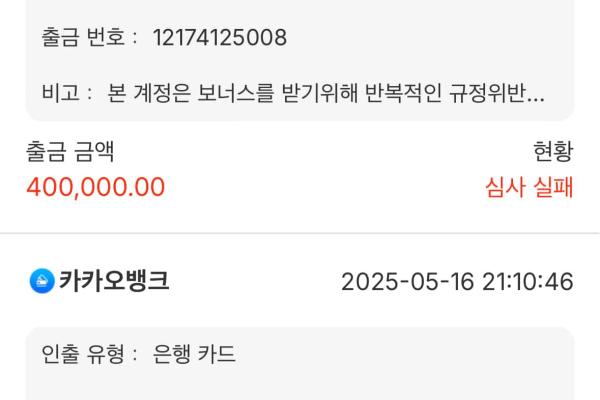Tap the 현황 status header
Image resolution: width=600 pixels, height=400 pixels.
pyautogui.click(x=553, y=151)
